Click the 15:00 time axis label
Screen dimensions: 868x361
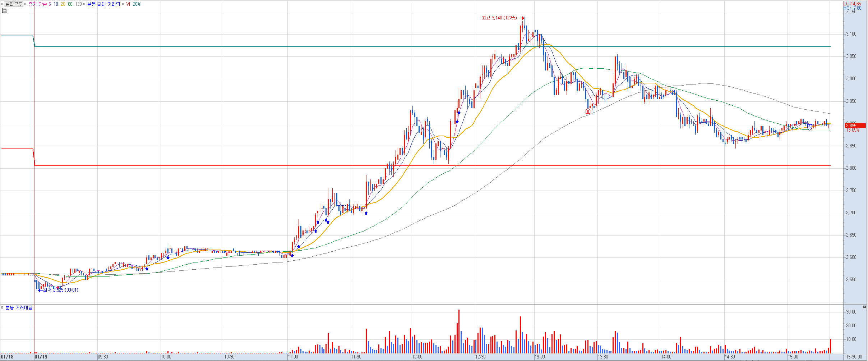click(793, 357)
